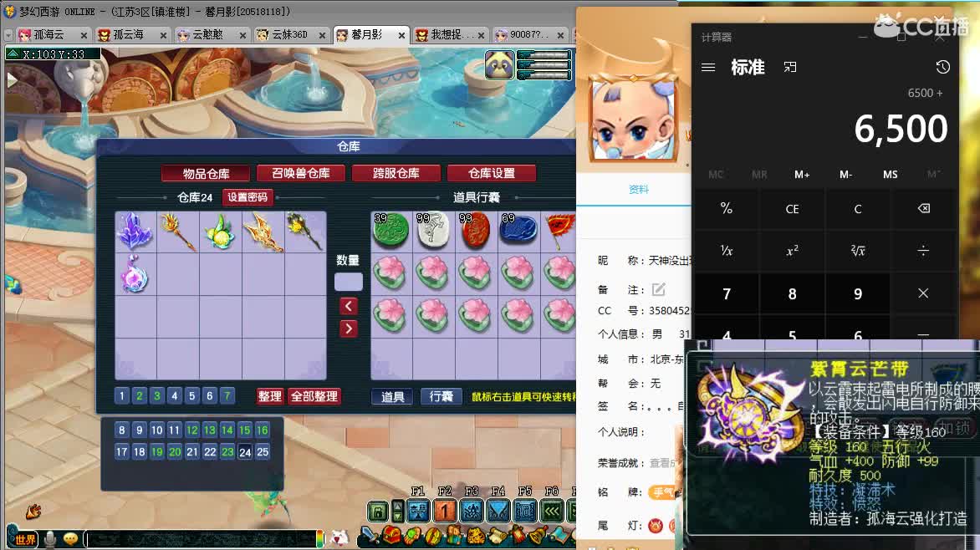The image size is (980, 550).
Task: Toggle the shortcut bar lock icon
Action: point(378,512)
